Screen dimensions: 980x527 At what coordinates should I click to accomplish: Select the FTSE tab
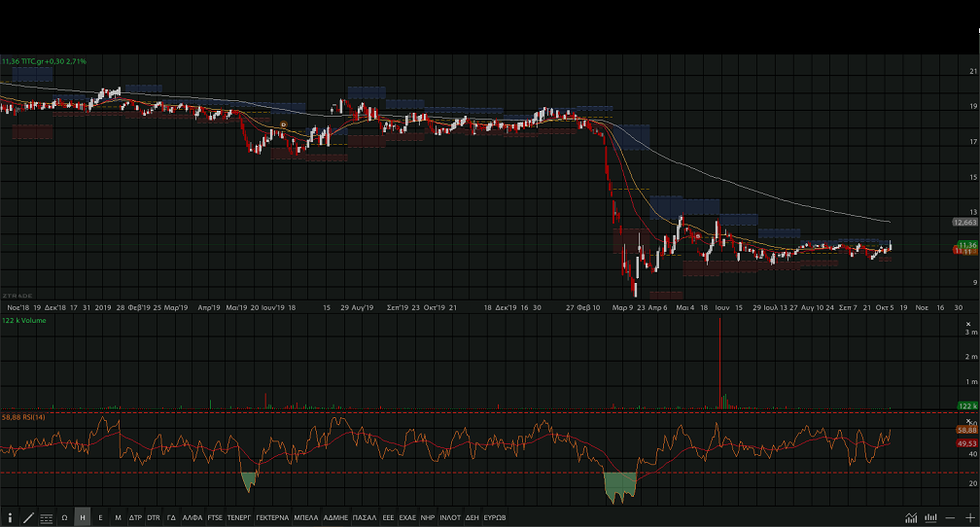pyautogui.click(x=215, y=518)
